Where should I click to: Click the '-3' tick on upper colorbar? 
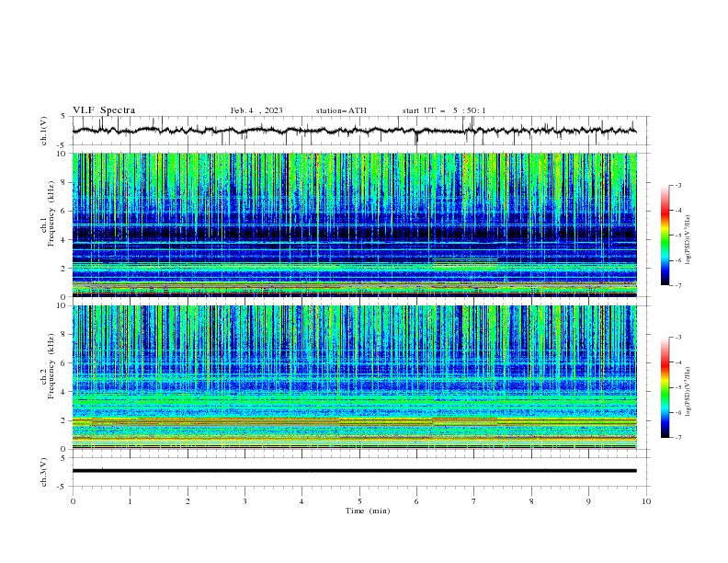(x=678, y=185)
